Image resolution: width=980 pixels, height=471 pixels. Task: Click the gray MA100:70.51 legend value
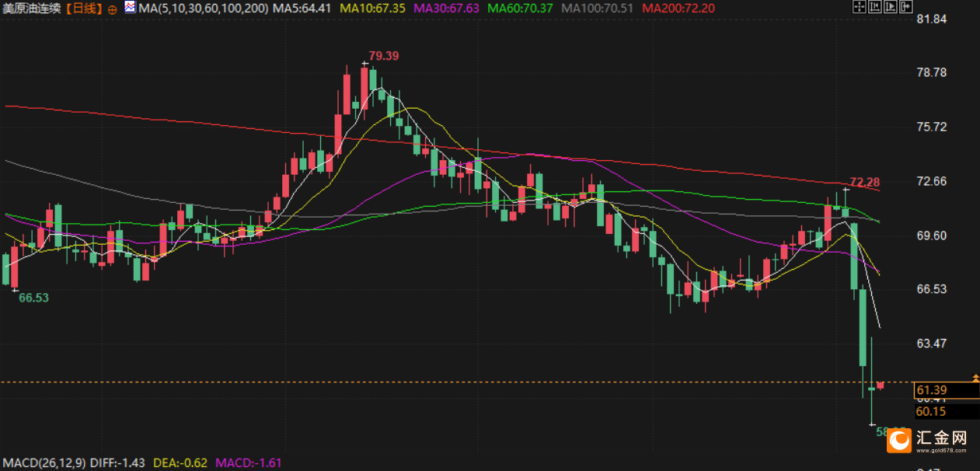(x=597, y=9)
